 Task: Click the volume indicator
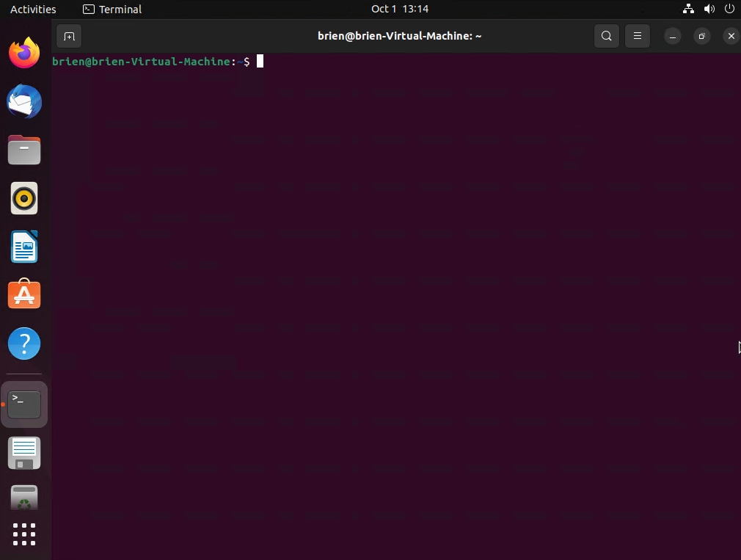[709, 9]
